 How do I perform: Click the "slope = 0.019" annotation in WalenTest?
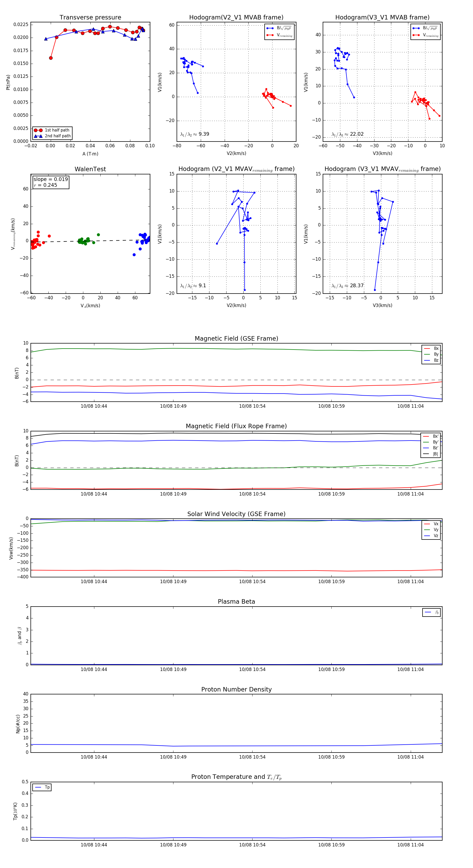click(x=50, y=179)
